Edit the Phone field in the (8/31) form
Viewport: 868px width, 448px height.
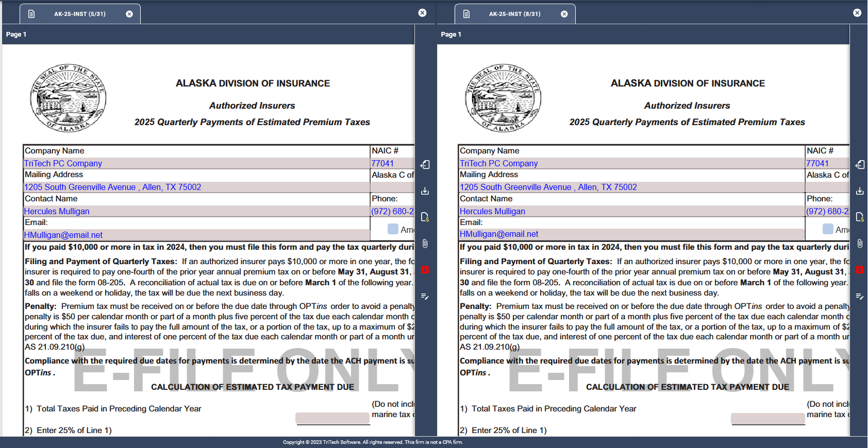828,211
